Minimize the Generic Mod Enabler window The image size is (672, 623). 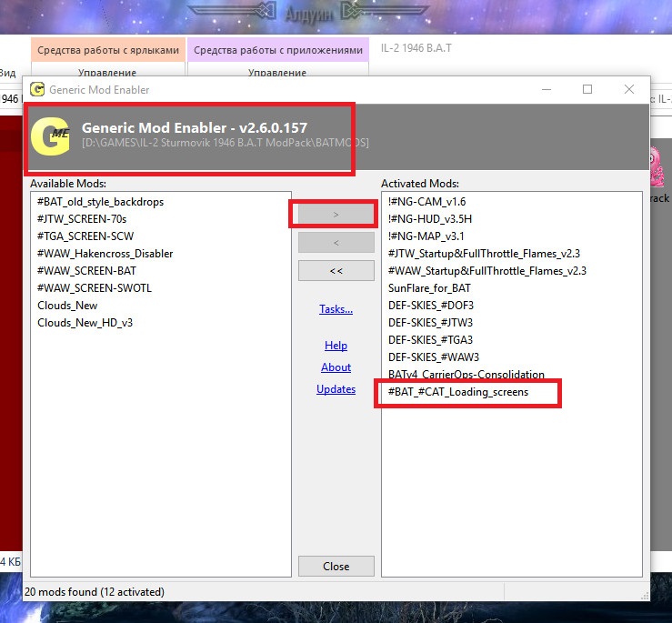[x=547, y=89]
